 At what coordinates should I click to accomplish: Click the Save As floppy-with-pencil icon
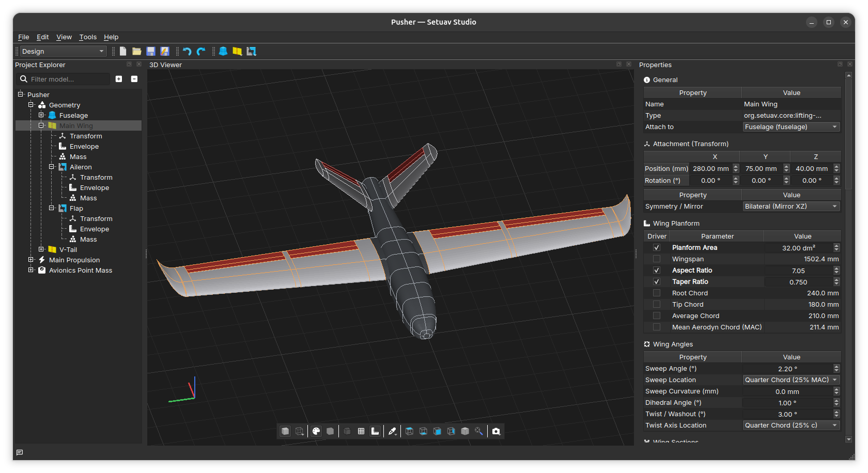pyautogui.click(x=165, y=51)
